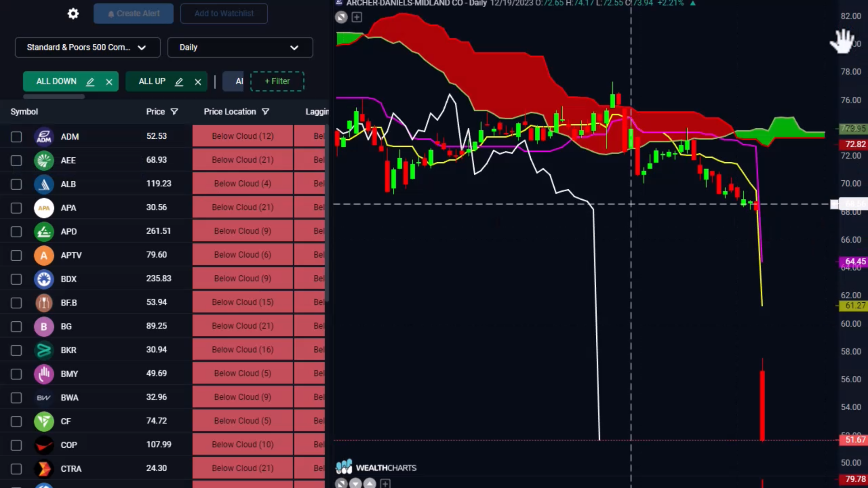The height and width of the screenshot is (488, 868).
Task: Click the + Filter button
Action: (277, 81)
